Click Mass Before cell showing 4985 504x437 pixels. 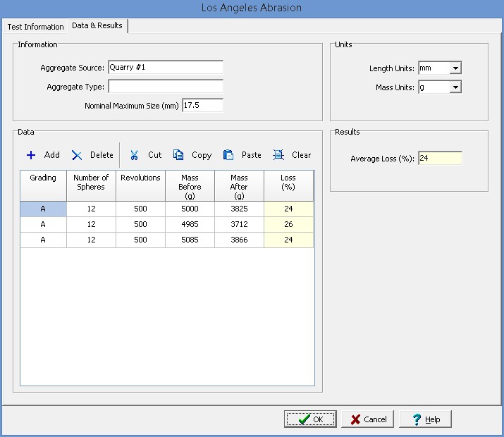(190, 224)
